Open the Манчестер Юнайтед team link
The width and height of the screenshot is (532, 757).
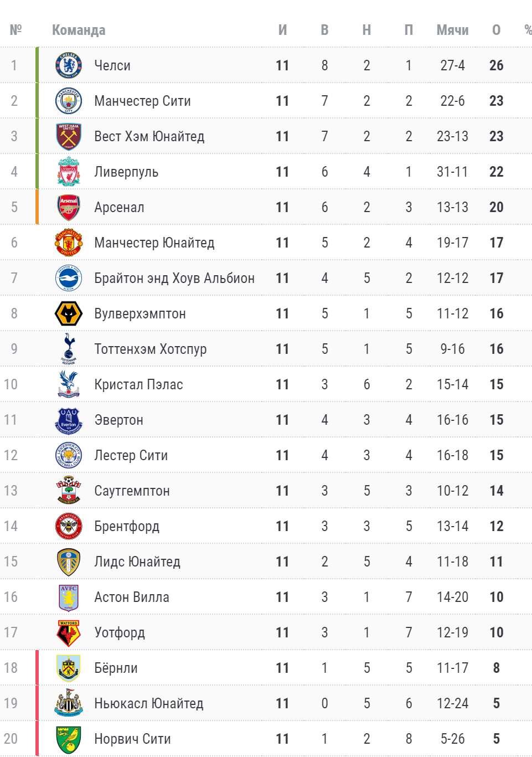tap(154, 243)
